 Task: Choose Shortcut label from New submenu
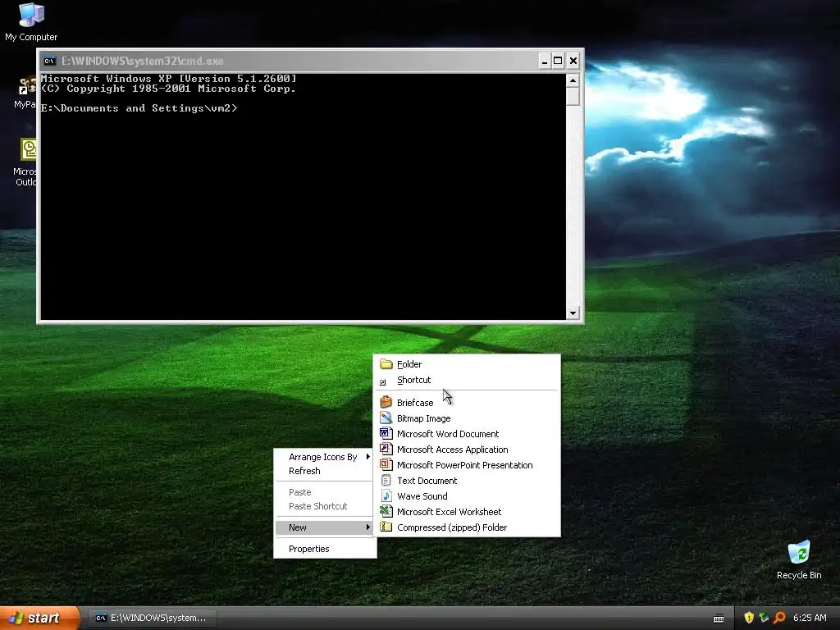coord(413,380)
